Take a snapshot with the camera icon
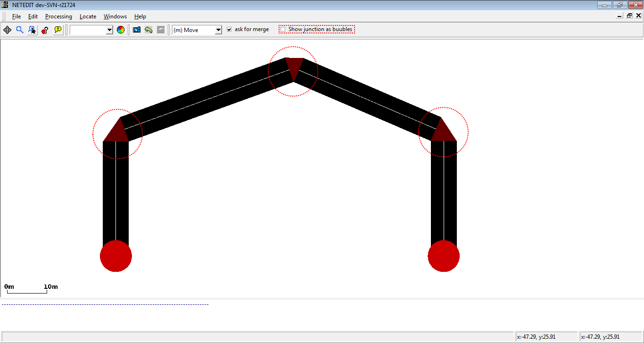644x343 pixels. (137, 30)
